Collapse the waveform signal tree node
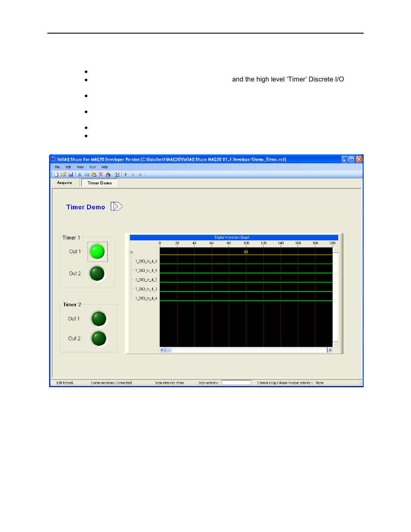Screen dimensions: 411x532 pyautogui.click(x=131, y=252)
